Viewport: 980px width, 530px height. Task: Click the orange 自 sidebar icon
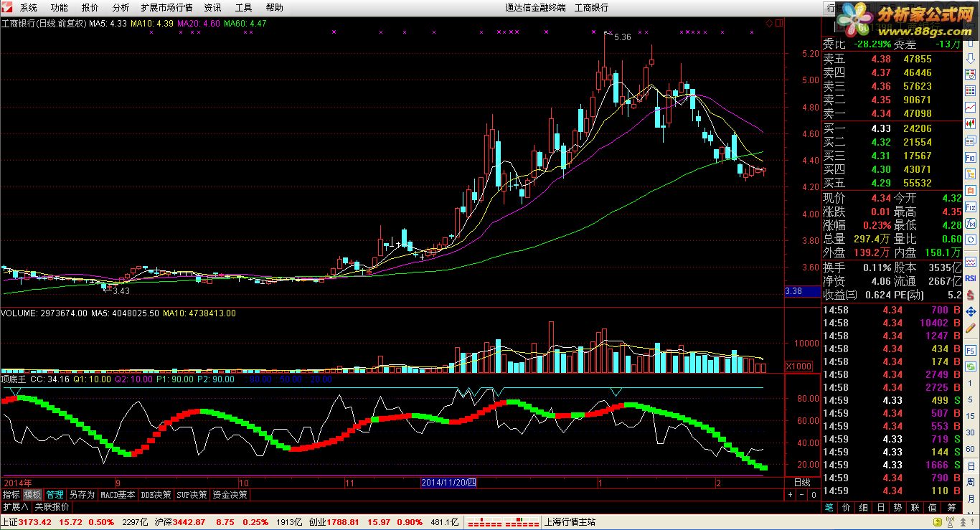click(970, 189)
